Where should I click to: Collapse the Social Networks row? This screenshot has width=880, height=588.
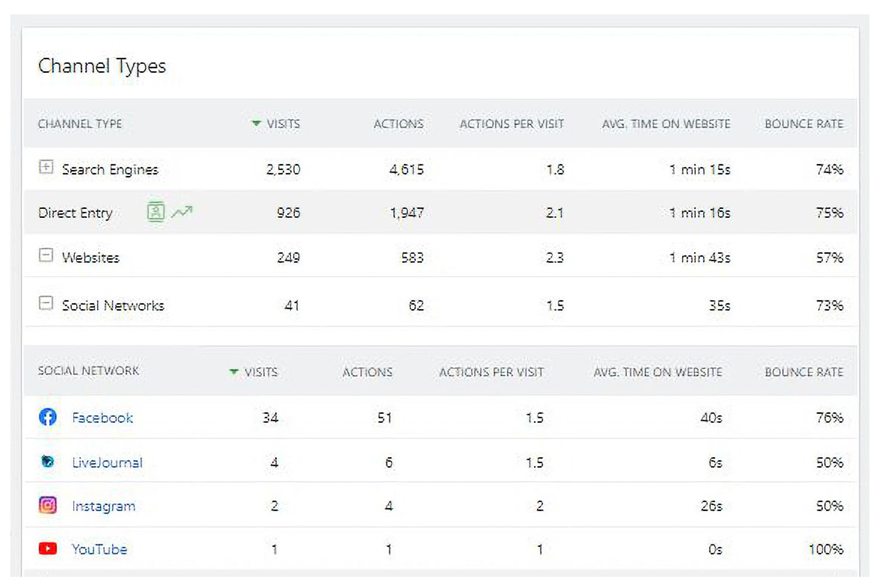click(46, 303)
